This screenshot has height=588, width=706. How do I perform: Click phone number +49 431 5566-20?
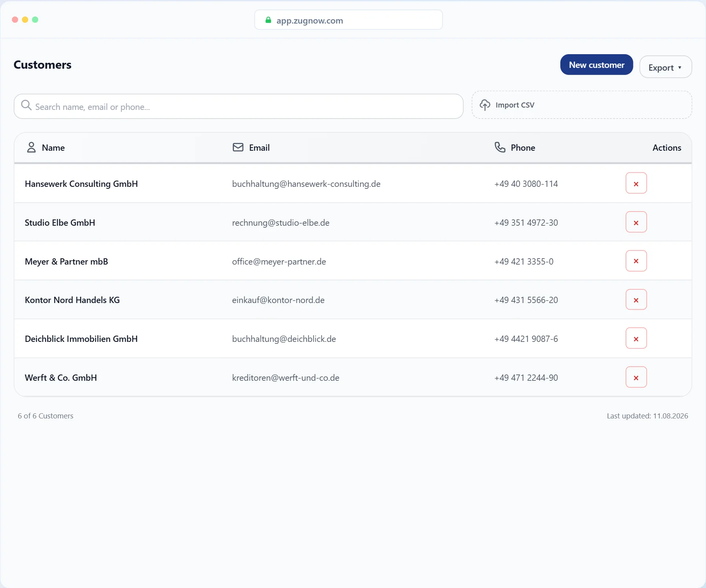(x=526, y=300)
